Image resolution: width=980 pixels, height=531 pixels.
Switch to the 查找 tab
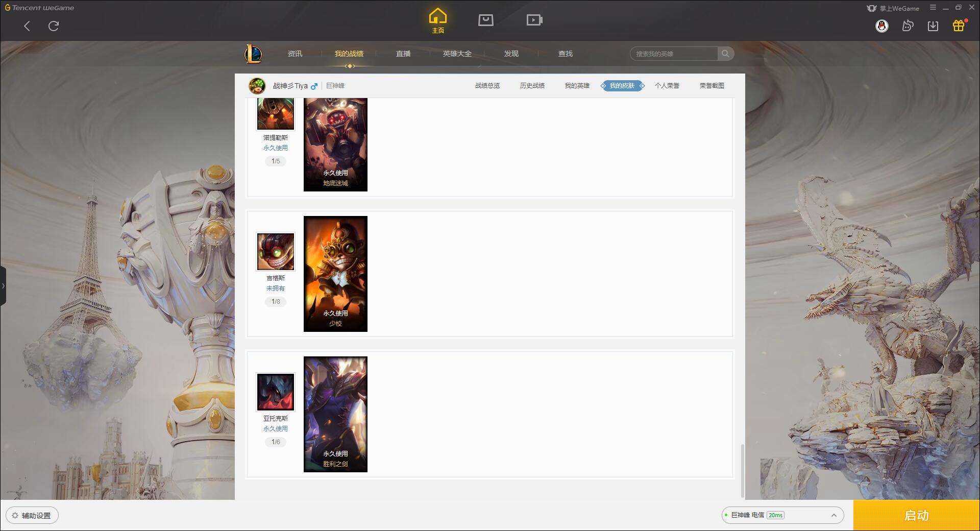(x=566, y=54)
